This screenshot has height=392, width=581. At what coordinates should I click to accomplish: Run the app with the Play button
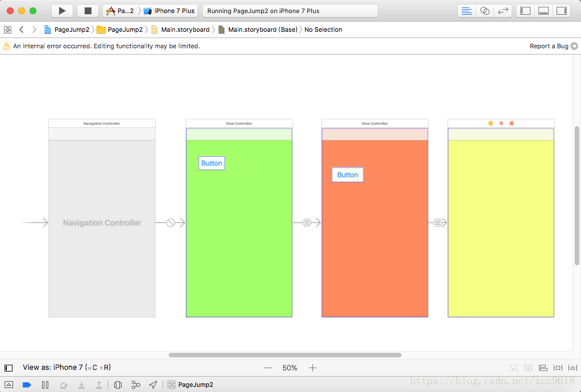(x=62, y=11)
